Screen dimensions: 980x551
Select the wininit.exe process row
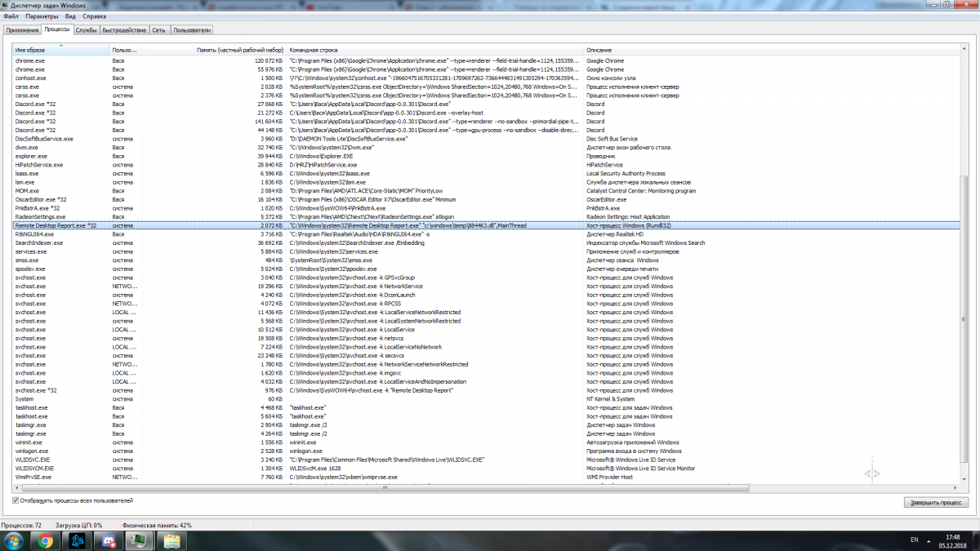[485, 442]
